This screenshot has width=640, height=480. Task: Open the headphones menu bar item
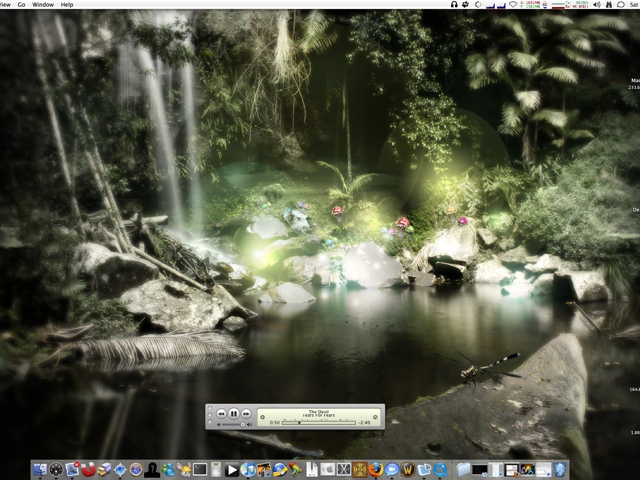point(454,4)
